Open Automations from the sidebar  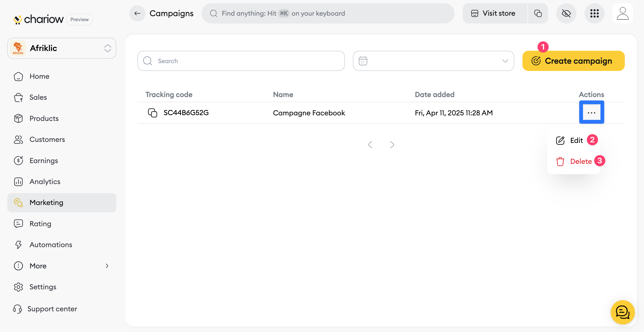pos(50,245)
